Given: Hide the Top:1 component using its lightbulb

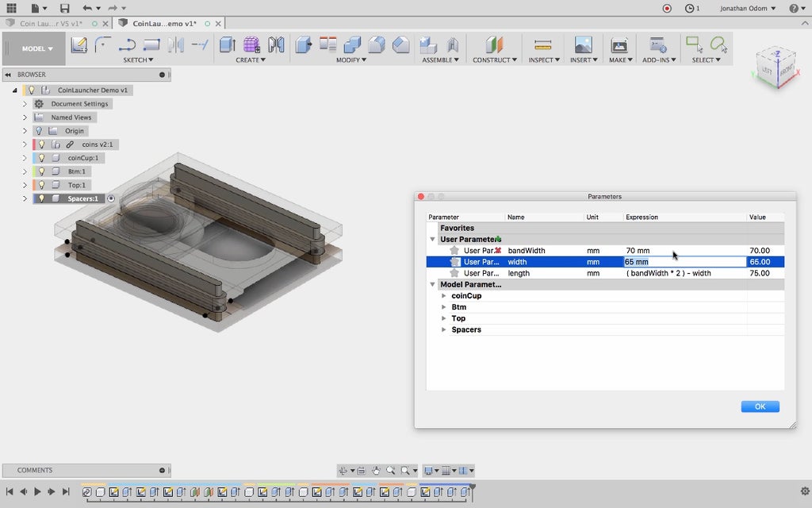Looking at the screenshot, I should coord(41,185).
